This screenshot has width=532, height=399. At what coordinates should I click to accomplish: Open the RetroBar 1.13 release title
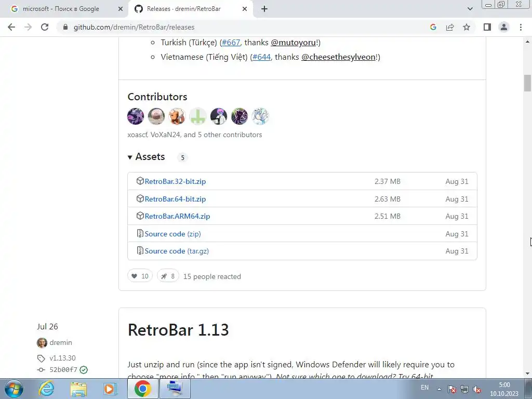coord(178,330)
